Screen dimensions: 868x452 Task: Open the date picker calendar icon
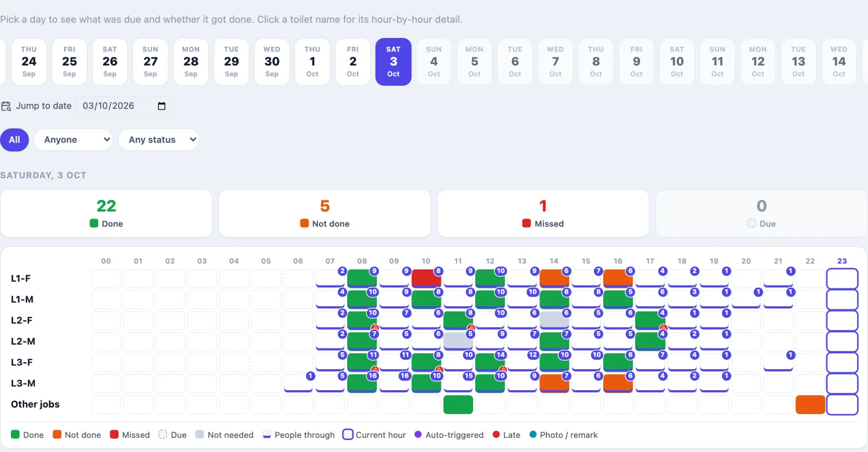tap(161, 106)
